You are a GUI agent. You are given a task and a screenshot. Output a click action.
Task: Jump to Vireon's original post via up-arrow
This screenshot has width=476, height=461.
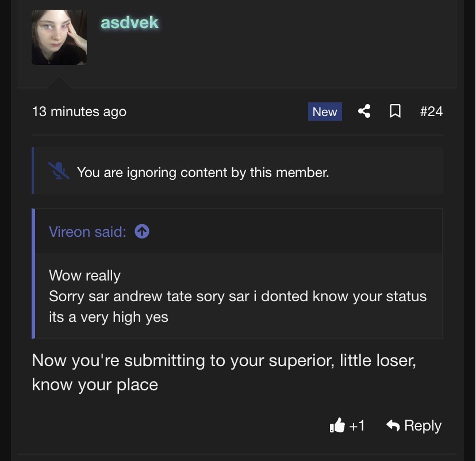(141, 231)
